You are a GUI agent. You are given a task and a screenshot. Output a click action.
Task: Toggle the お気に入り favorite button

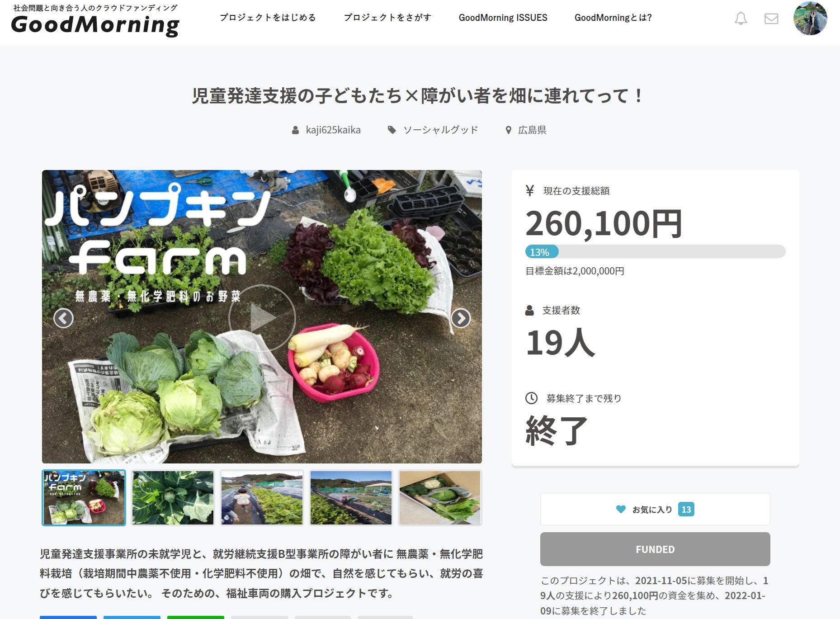(655, 509)
